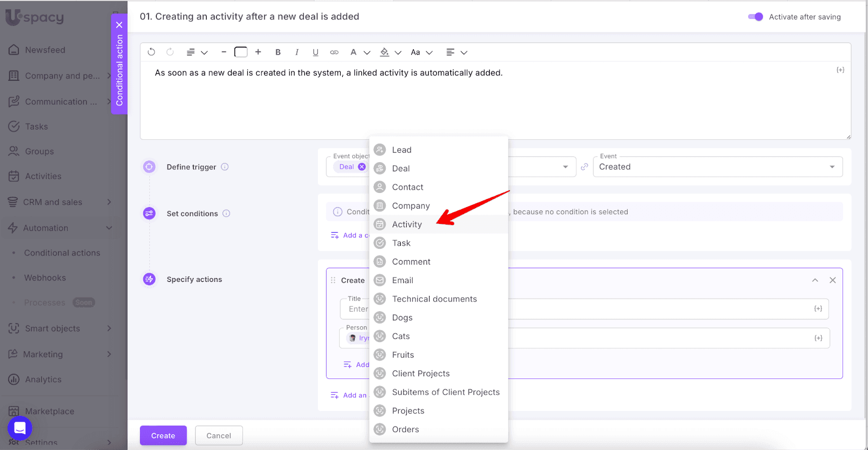Open the chat support bubble
The image size is (868, 450).
(x=20, y=428)
